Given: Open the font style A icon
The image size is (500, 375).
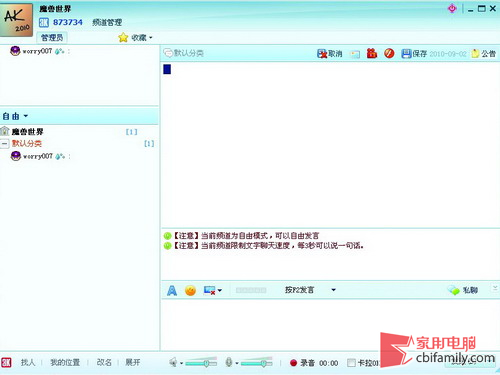Looking at the screenshot, I should pyautogui.click(x=172, y=290).
